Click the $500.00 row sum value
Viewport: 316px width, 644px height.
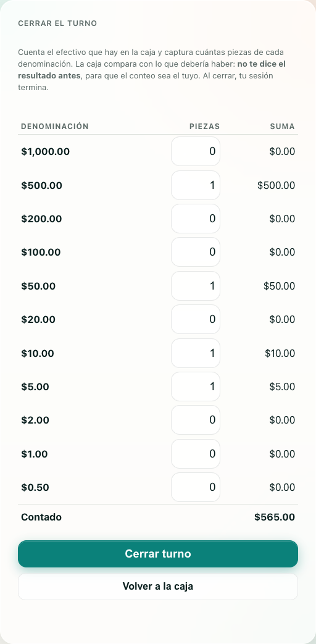[276, 185]
